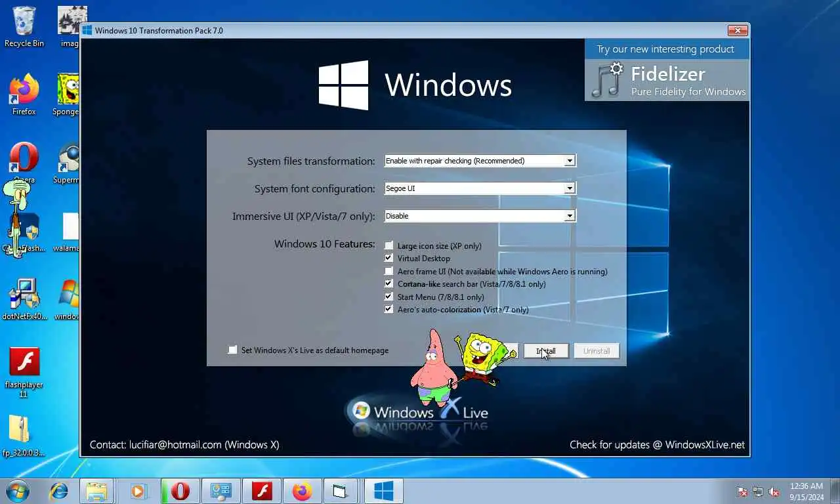Image resolution: width=840 pixels, height=504 pixels.
Task: Disable Aero's auto-colorization checkbox
Action: (x=388, y=309)
